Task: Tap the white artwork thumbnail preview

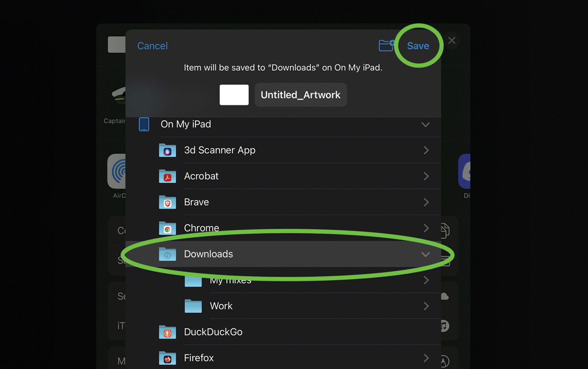Action: coord(234,95)
